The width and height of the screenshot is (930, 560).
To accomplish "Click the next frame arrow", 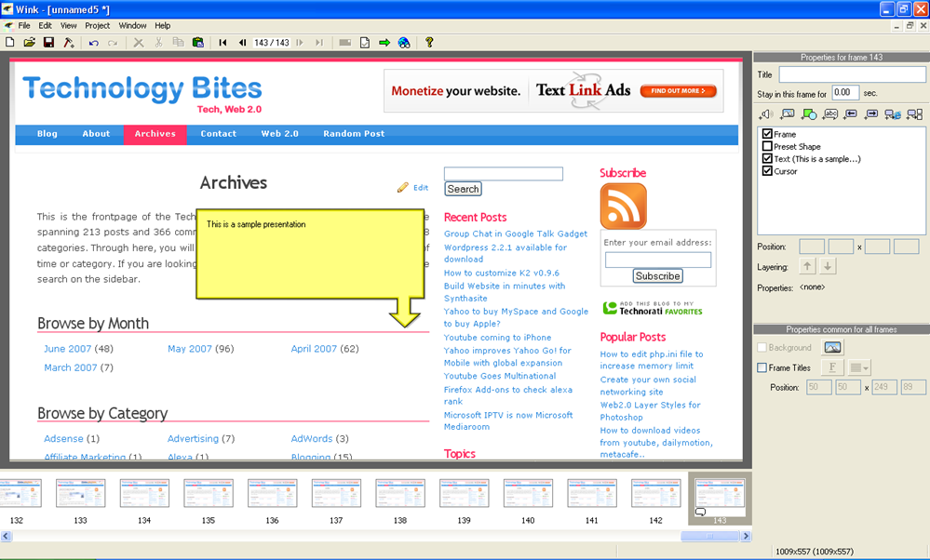I will (x=300, y=43).
